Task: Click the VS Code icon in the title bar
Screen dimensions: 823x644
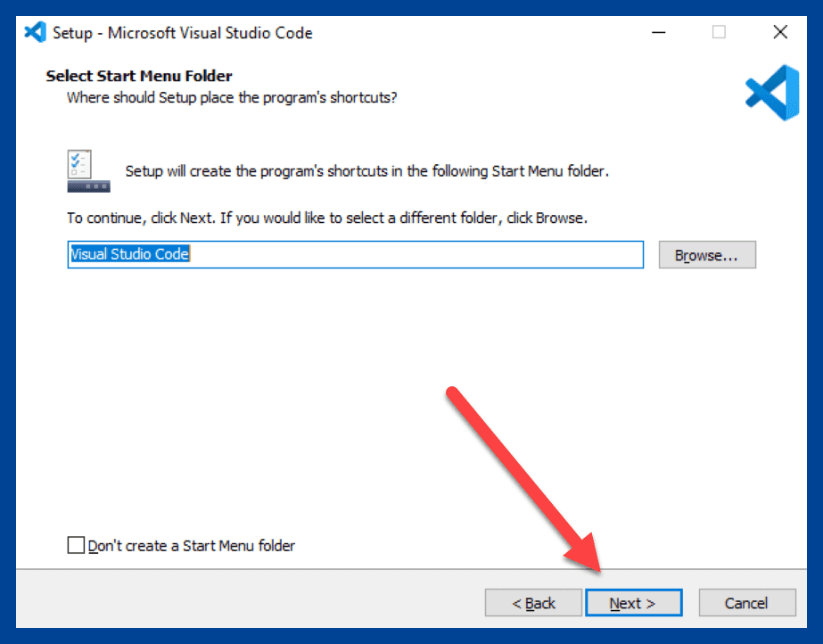Action: (33, 31)
